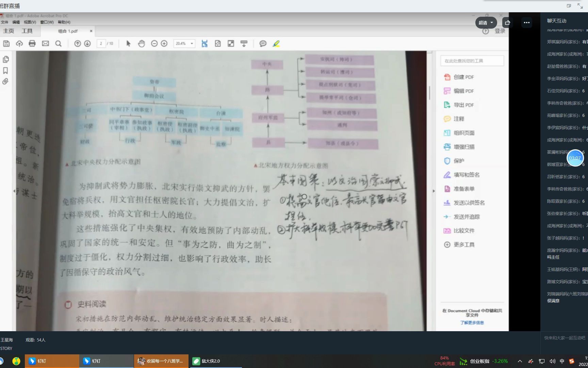This screenshot has width=588, height=368.
Task: Switch to the 工具 tab
Action: pos(27,31)
